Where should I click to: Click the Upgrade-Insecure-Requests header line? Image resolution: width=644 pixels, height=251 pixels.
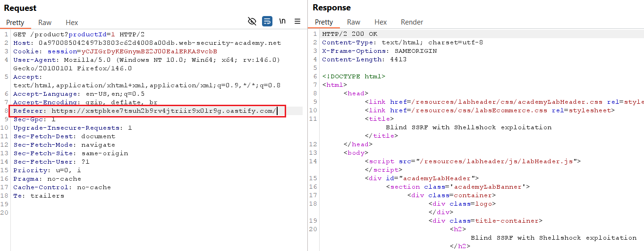click(x=73, y=128)
